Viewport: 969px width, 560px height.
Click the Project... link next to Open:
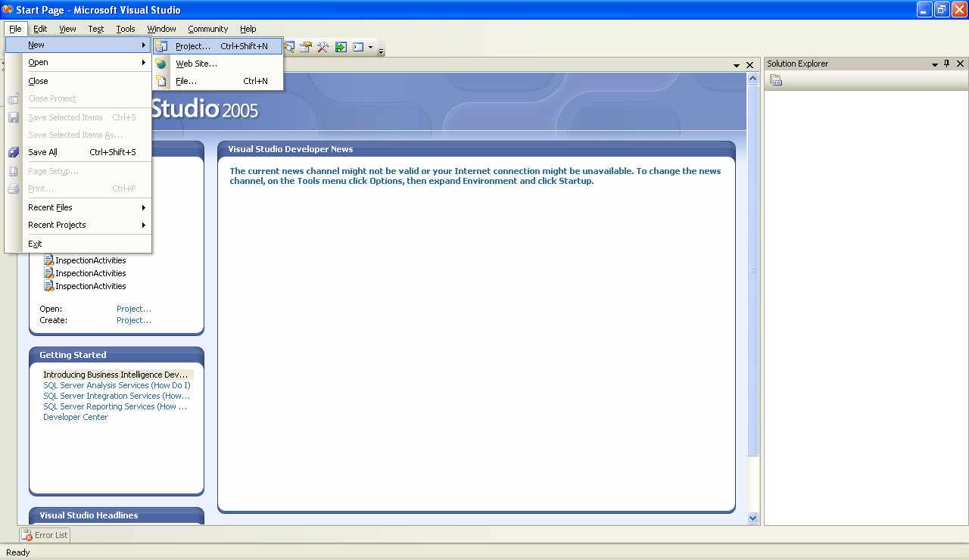tap(134, 309)
